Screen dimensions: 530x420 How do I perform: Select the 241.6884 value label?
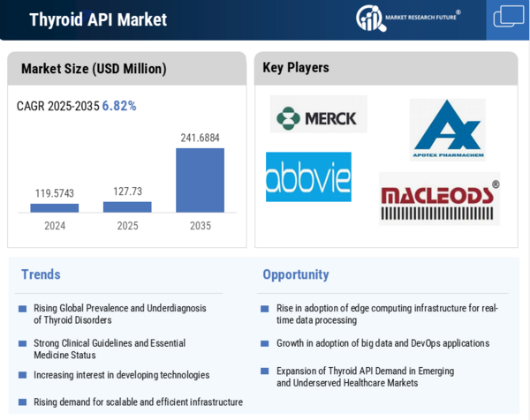200,138
